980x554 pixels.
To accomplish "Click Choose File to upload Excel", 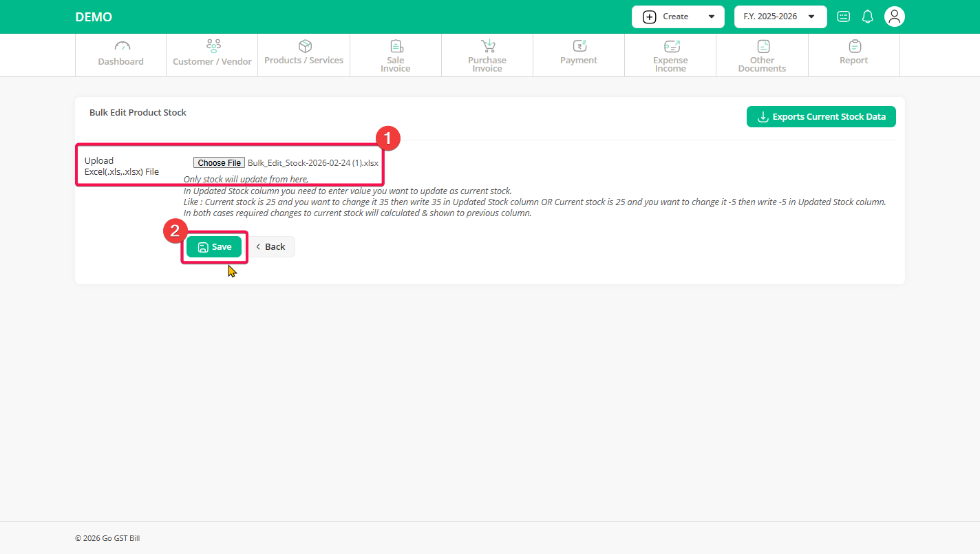I will pyautogui.click(x=219, y=163).
